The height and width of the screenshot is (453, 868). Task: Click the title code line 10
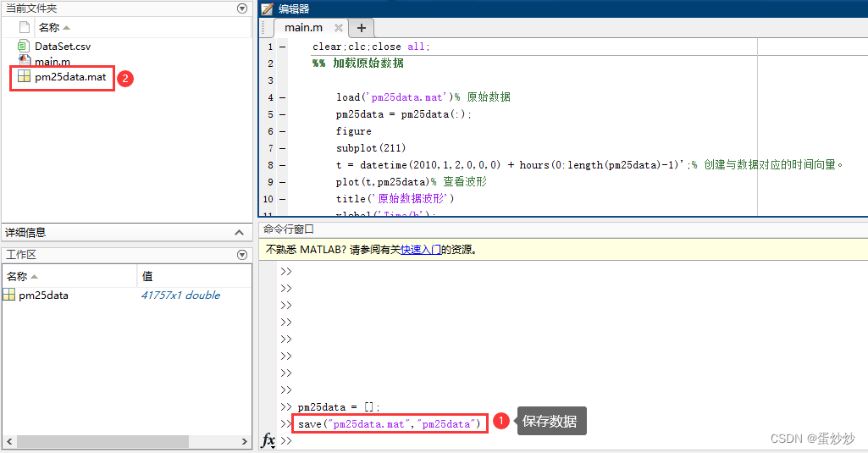coord(395,199)
